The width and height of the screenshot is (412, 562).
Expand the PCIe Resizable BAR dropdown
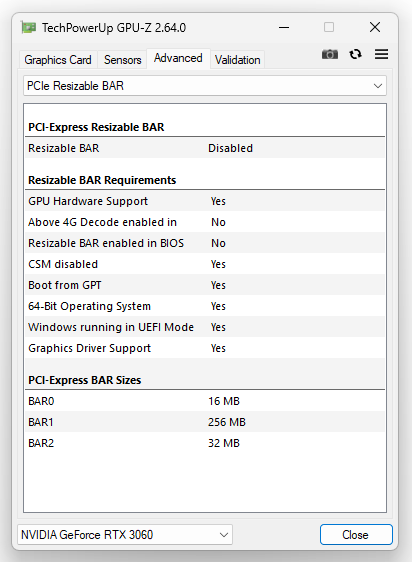coord(205,86)
